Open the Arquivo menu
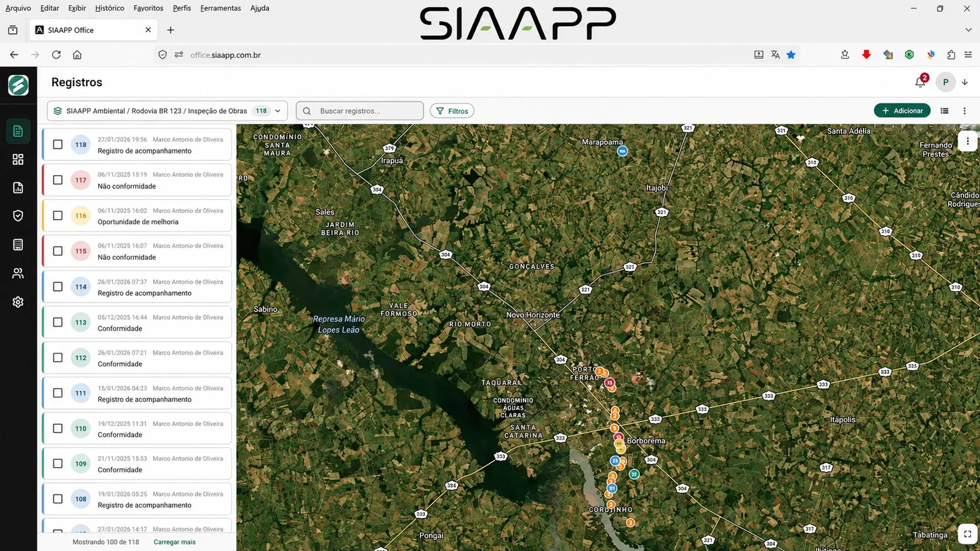This screenshot has width=980, height=551. (x=18, y=8)
